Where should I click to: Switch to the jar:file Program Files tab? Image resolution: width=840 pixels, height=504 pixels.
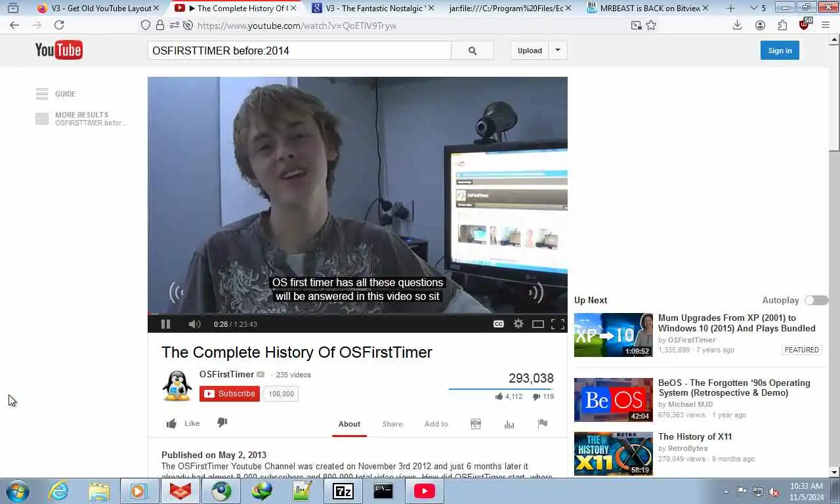[505, 9]
